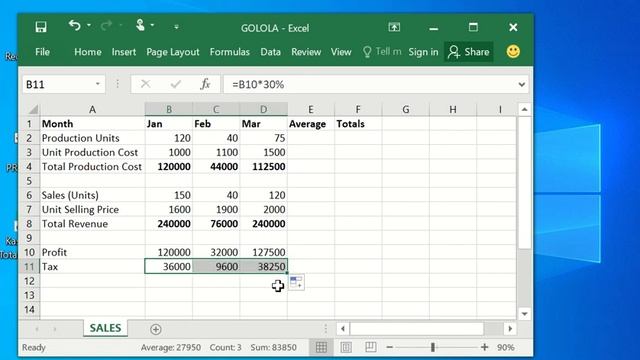Switch to the Home ribbon tab

[88, 52]
